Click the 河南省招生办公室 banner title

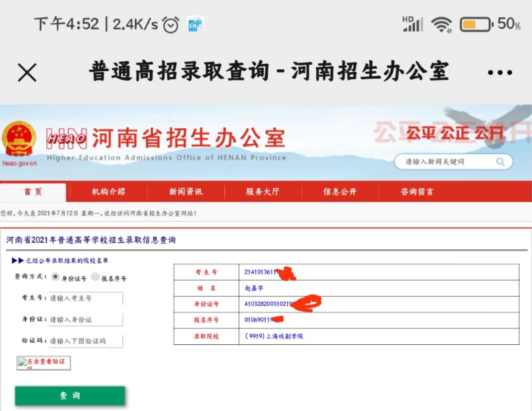189,138
